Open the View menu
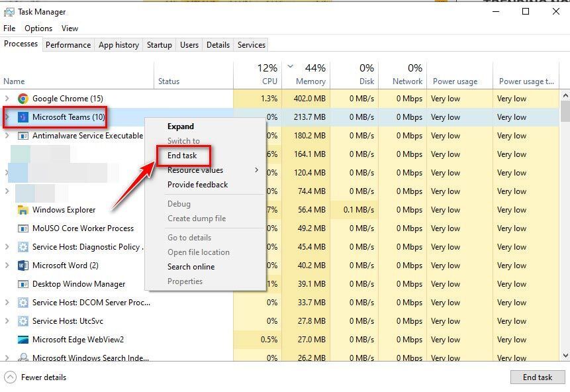The image size is (570, 392). click(70, 28)
